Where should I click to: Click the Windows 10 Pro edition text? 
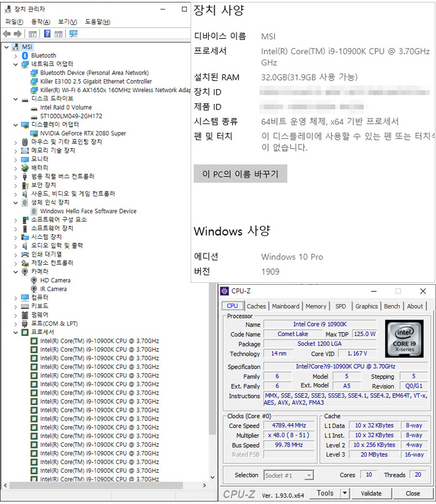click(x=291, y=257)
